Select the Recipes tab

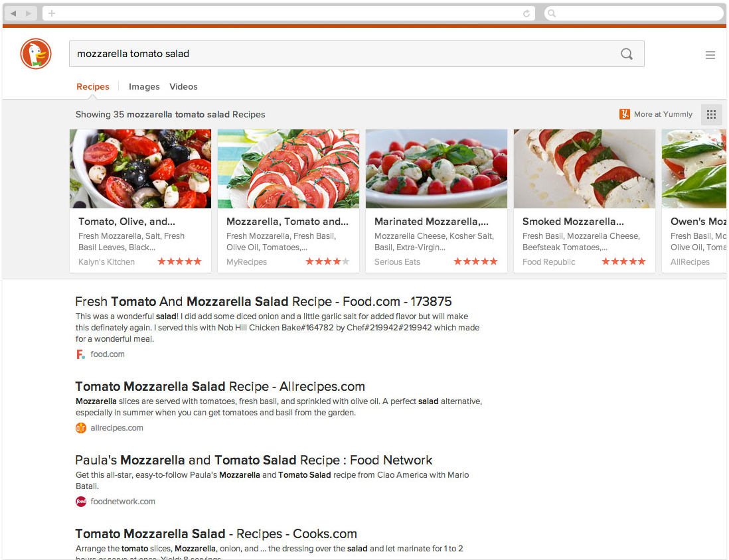click(93, 86)
